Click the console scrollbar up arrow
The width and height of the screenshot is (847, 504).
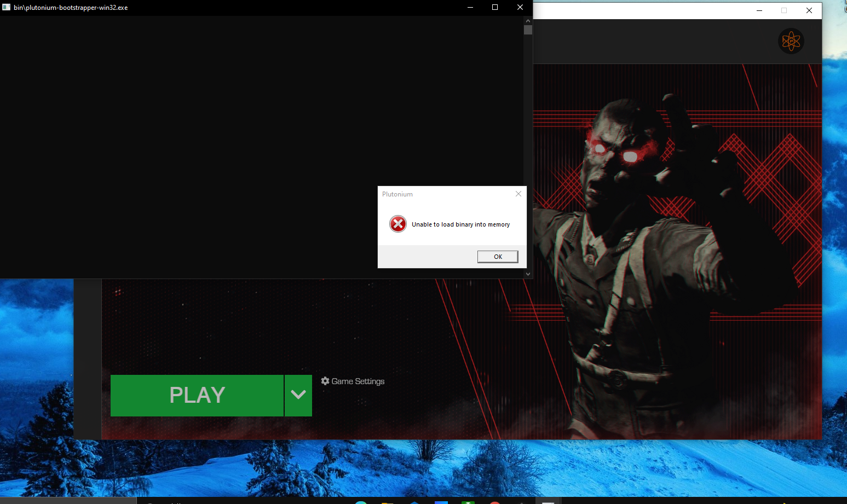[528, 20]
